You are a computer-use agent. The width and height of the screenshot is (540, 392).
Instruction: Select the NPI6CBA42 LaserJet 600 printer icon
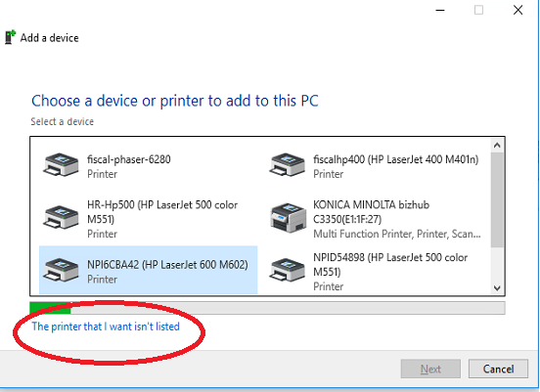[61, 270]
